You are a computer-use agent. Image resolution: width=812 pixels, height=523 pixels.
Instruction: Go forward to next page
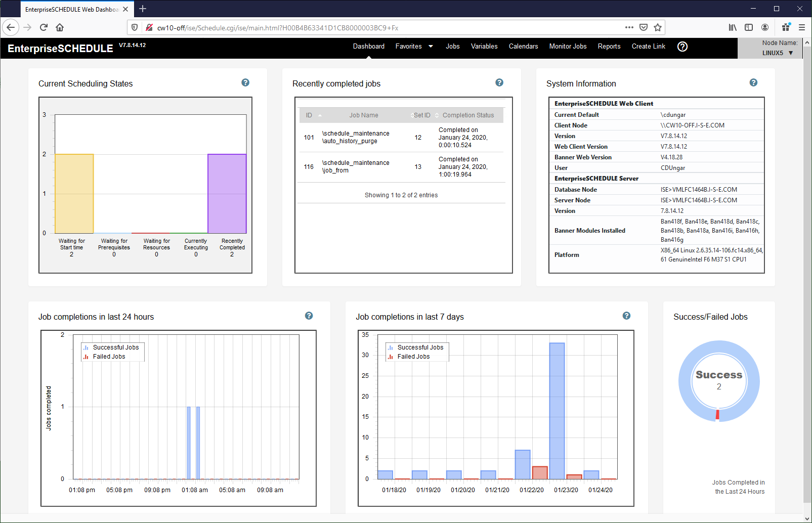point(27,27)
